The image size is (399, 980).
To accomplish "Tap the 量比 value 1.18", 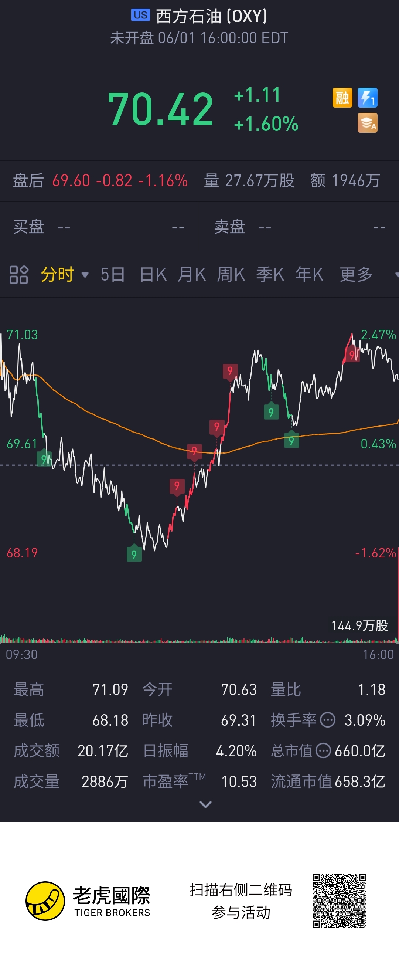I will pos(372,689).
